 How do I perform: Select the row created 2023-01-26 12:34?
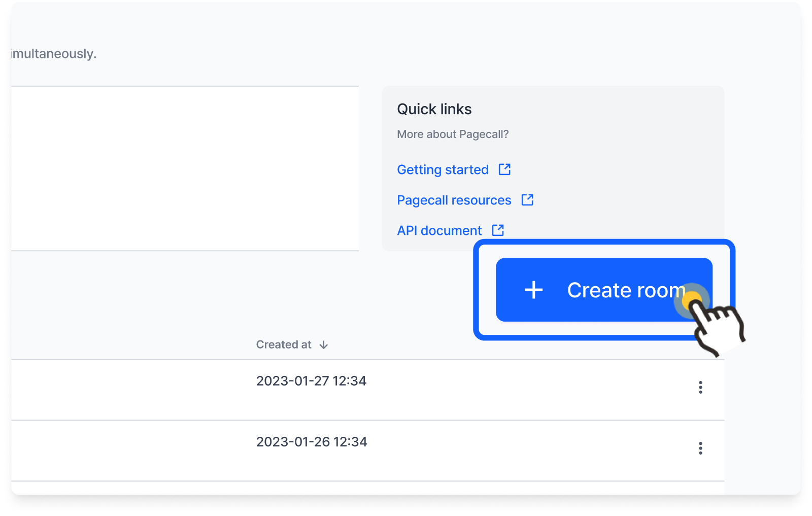click(367, 451)
